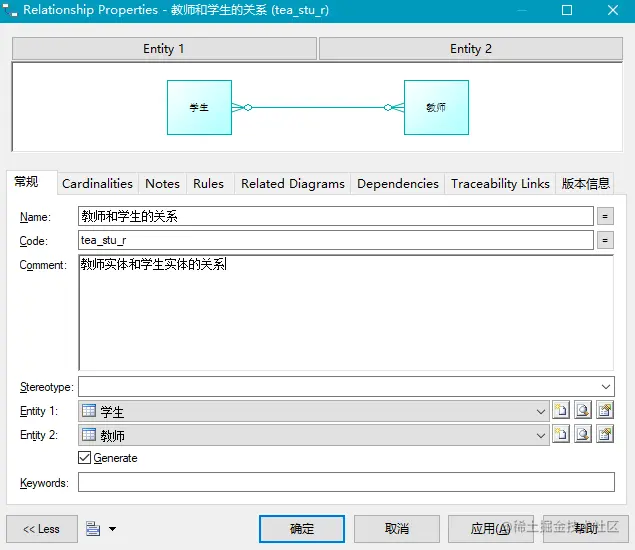Open Properties icon beside Entity 2

point(605,435)
